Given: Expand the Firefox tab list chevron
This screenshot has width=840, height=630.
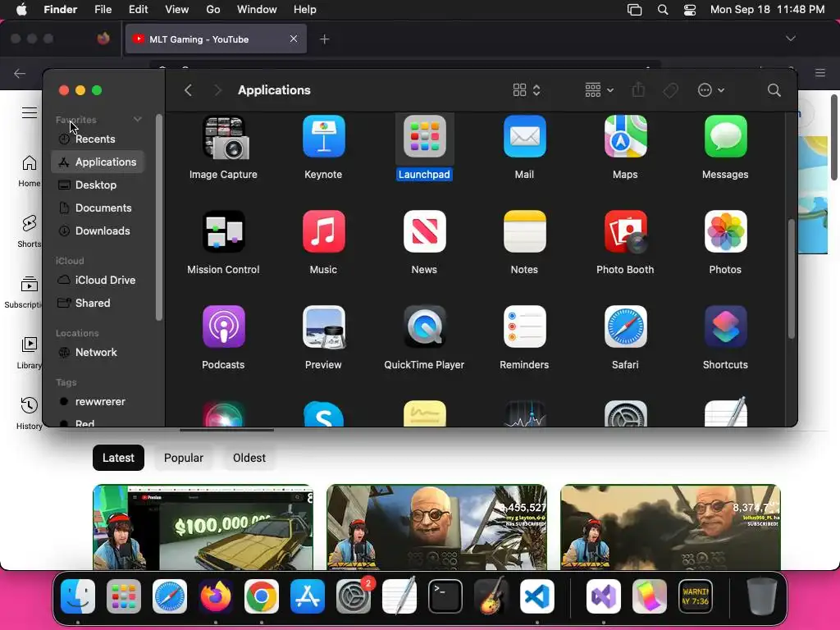Looking at the screenshot, I should point(790,39).
